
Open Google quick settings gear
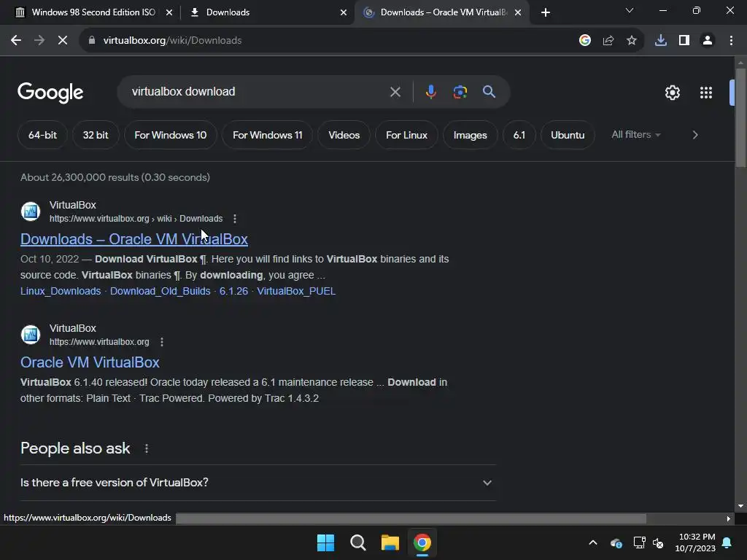click(x=672, y=93)
